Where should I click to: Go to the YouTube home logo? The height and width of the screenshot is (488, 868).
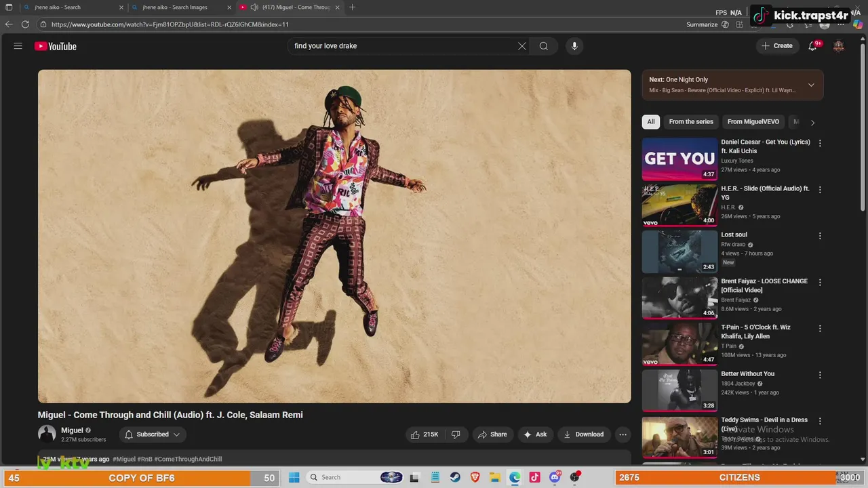point(56,46)
